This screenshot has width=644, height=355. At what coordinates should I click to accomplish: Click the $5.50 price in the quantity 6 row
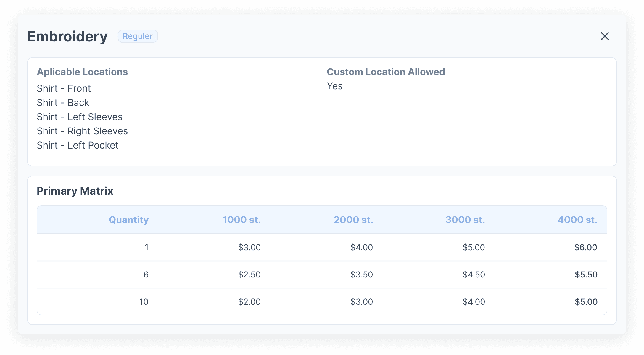(585, 275)
